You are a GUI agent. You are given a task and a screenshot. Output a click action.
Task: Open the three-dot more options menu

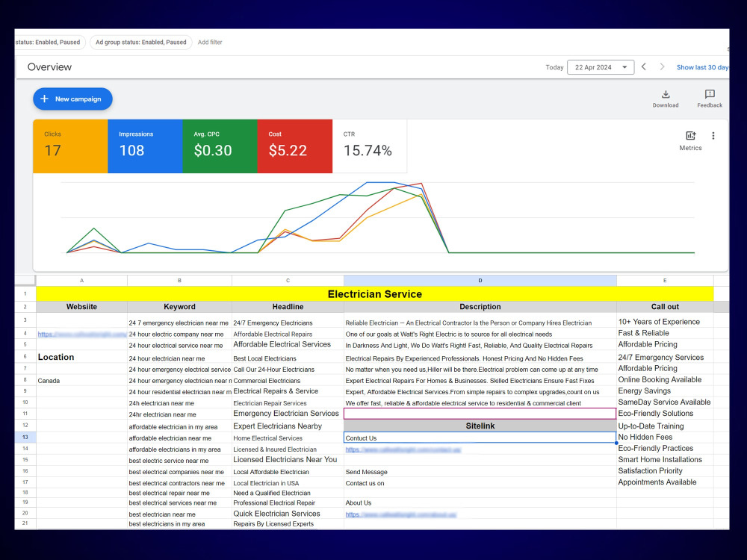pos(713,136)
